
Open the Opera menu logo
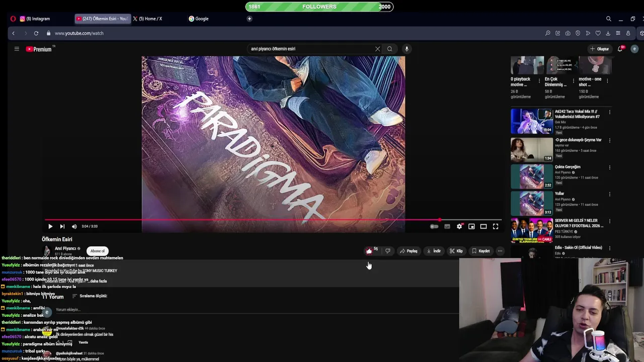(x=13, y=19)
